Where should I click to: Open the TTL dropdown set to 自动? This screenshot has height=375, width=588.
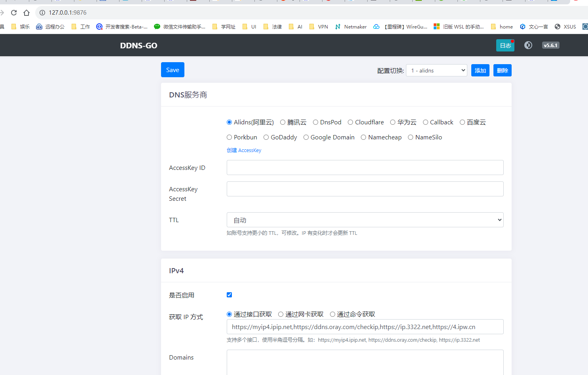point(365,220)
